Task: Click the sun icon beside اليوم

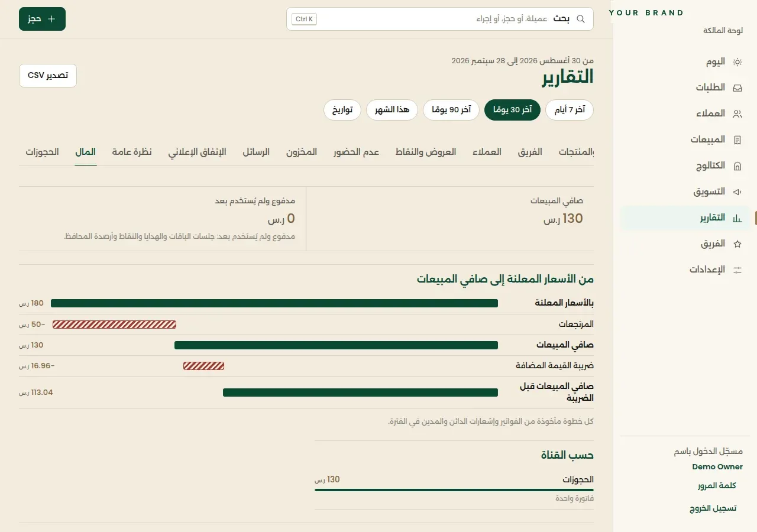Action: pyautogui.click(x=737, y=61)
